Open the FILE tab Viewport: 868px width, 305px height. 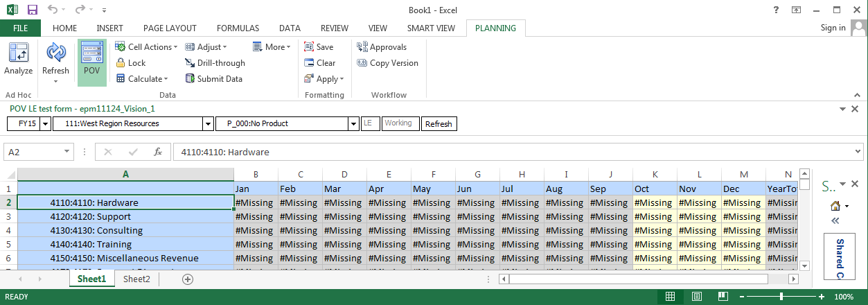coord(20,28)
